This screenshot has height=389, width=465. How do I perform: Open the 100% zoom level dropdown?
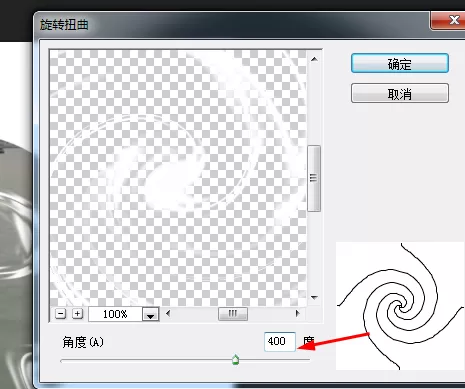tap(151, 314)
